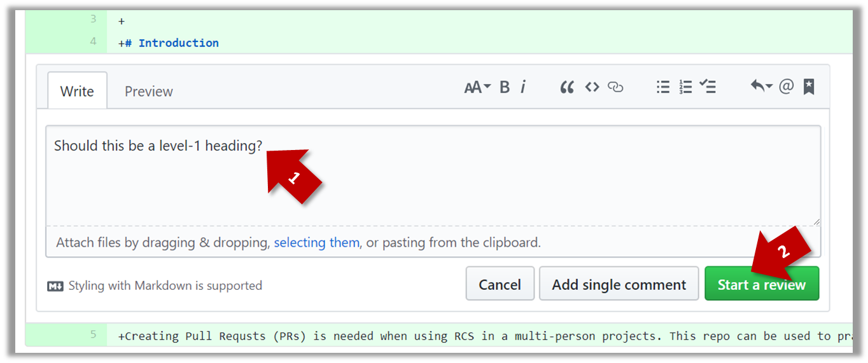Viewport: 868px width, 363px height.
Task: Apply bold formatting to comment text
Action: 505,88
